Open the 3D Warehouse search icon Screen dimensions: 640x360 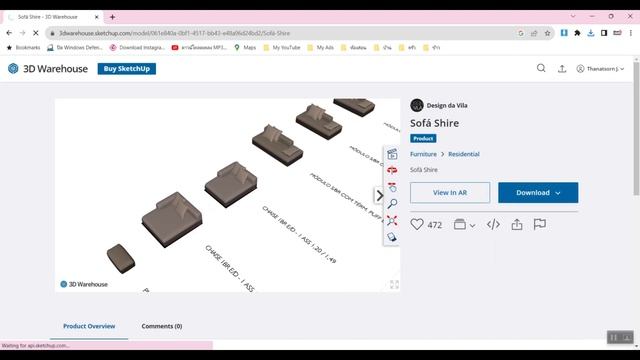(541, 68)
